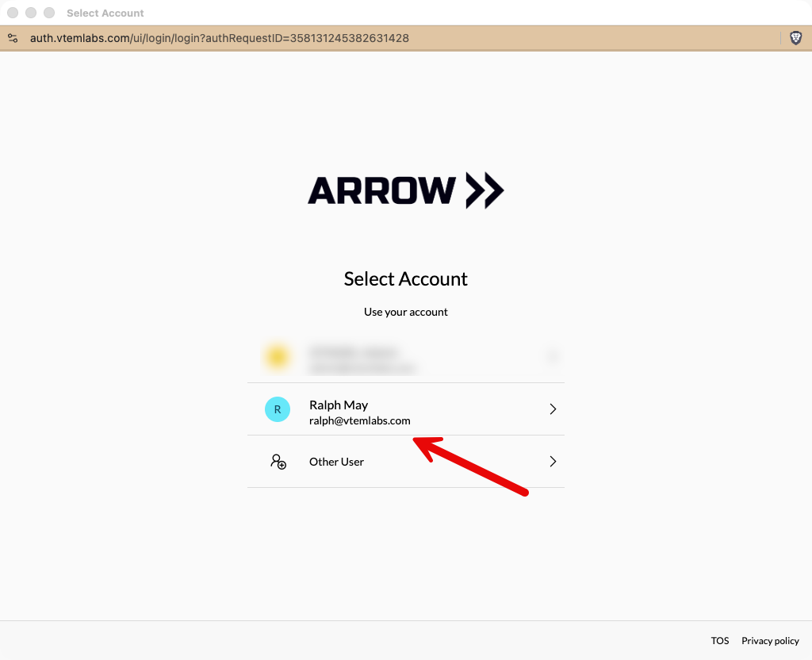Click the site settings icon in address bar
Screen dimensions: 812x660
[x=13, y=38]
